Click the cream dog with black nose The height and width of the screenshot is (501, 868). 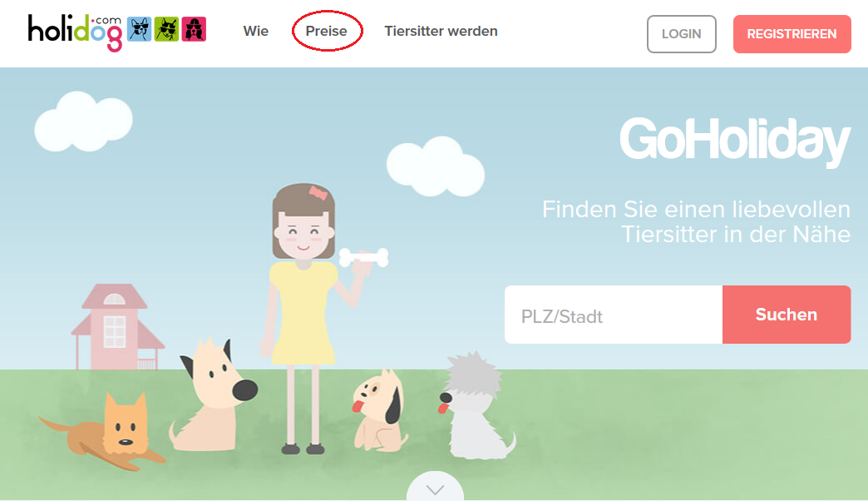coord(213,394)
